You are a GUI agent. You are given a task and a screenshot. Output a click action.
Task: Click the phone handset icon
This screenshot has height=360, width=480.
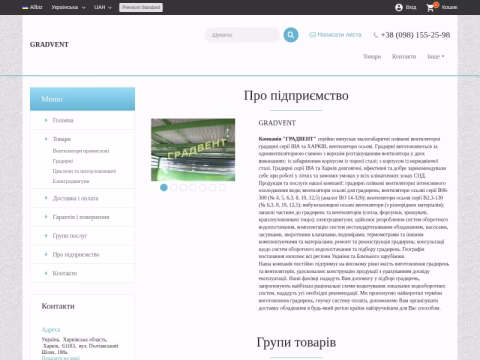click(376, 35)
